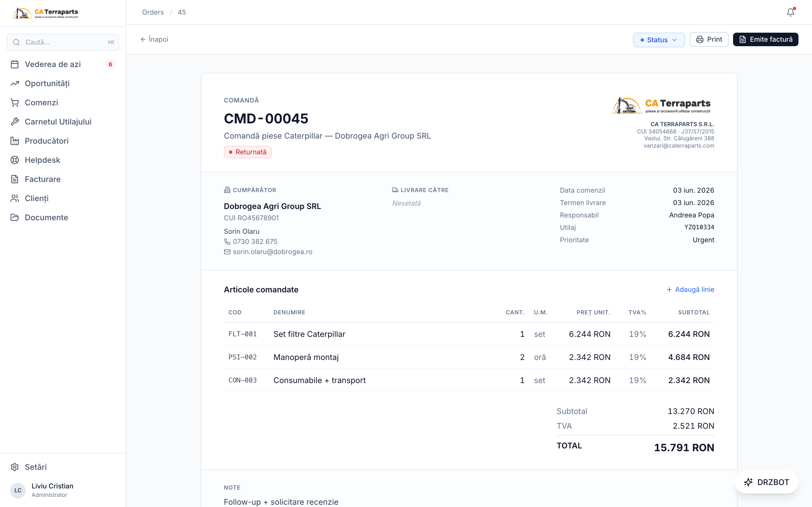Open Oportunități trend icon in sidebar
This screenshot has height=507, width=812.
pos(14,83)
